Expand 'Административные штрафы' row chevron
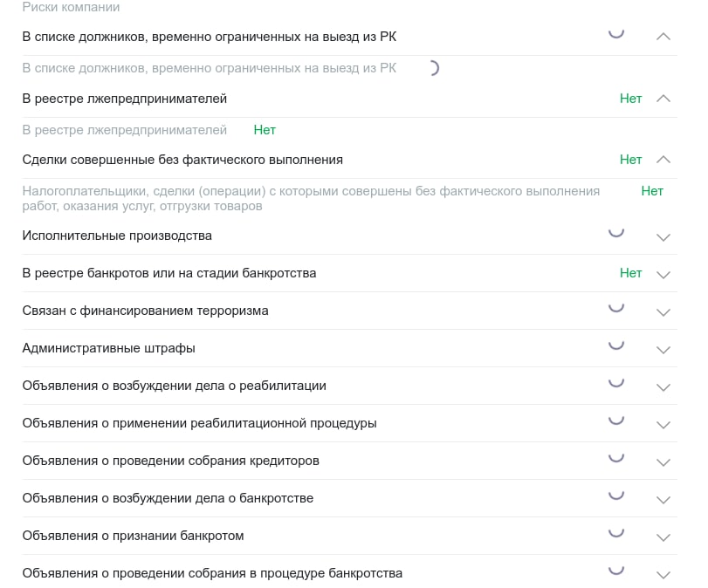The image size is (708, 588). click(x=663, y=350)
